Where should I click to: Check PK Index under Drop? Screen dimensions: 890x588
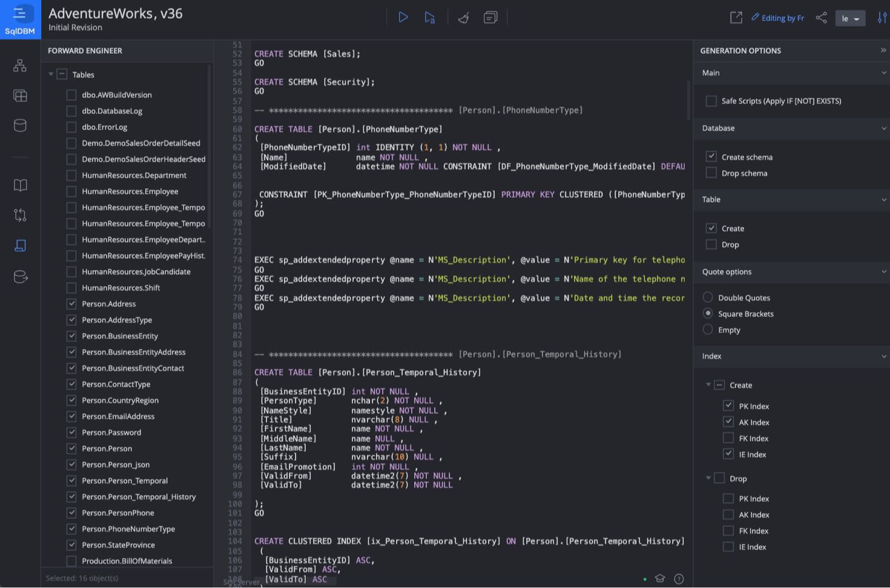pyautogui.click(x=728, y=498)
